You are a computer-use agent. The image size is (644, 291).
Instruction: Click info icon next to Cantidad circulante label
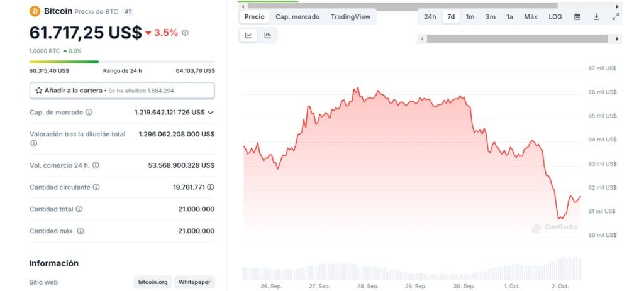(x=96, y=187)
